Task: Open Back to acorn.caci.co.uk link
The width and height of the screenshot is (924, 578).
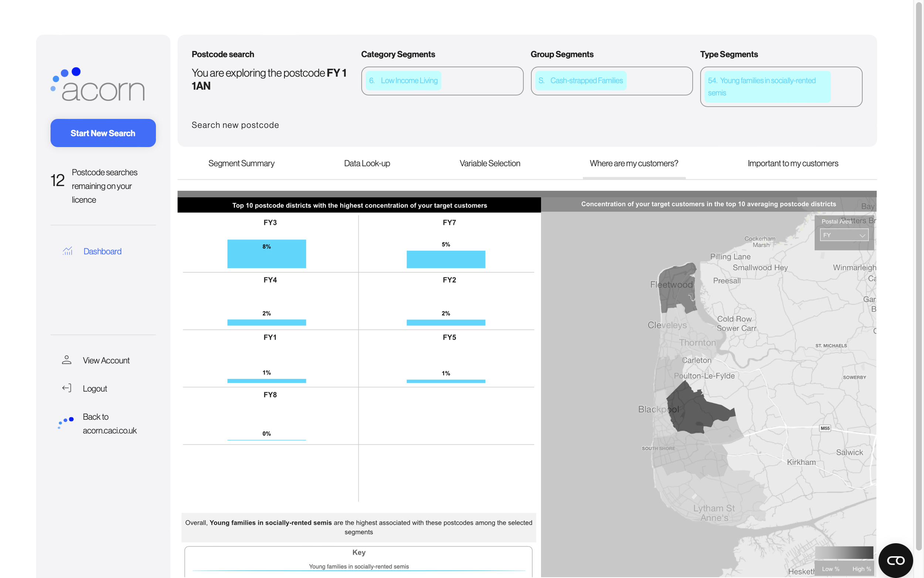Action: pyautogui.click(x=109, y=423)
